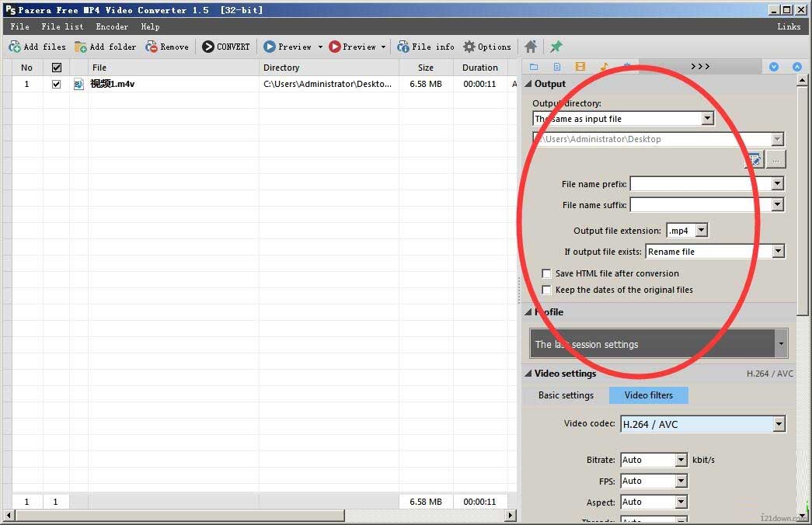Expand all panels with blue down-arrow icon

[x=774, y=67]
